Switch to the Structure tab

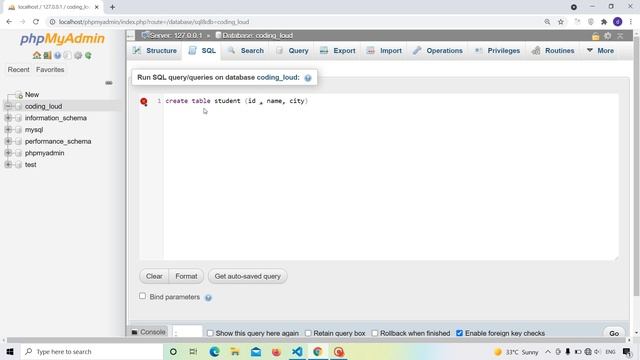(155, 51)
